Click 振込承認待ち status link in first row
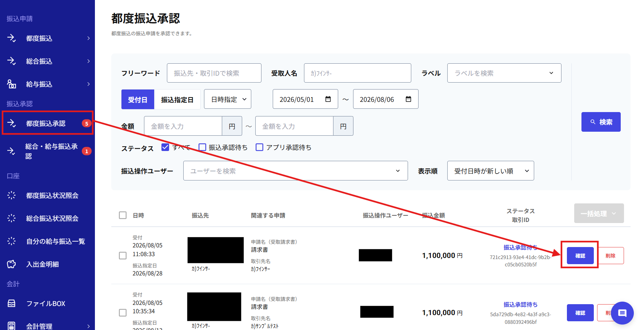Image resolution: width=644 pixels, height=330 pixels. (520, 247)
